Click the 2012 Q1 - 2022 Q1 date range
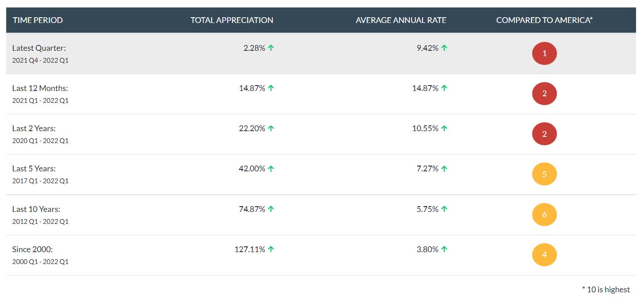The height and width of the screenshot is (302, 644). (x=40, y=222)
